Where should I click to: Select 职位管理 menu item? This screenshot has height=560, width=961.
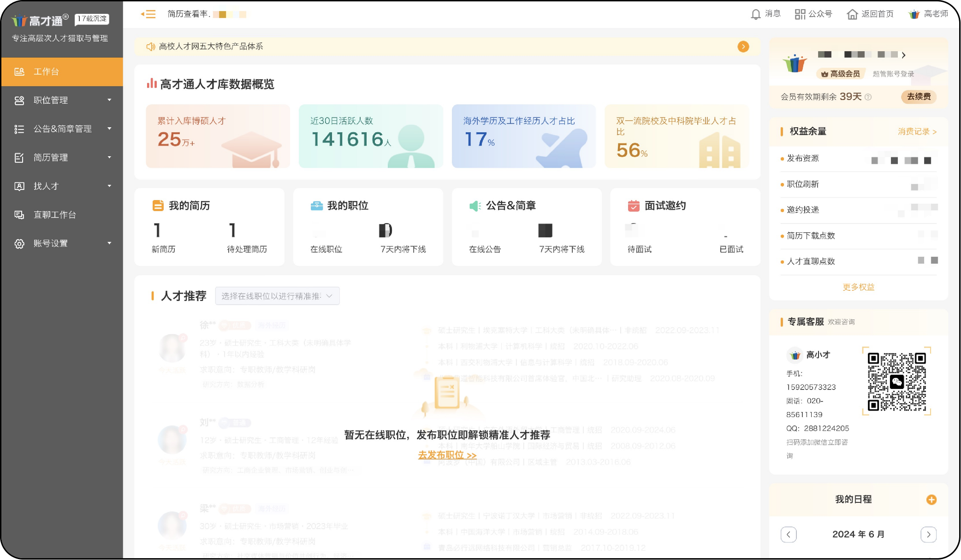point(62,100)
